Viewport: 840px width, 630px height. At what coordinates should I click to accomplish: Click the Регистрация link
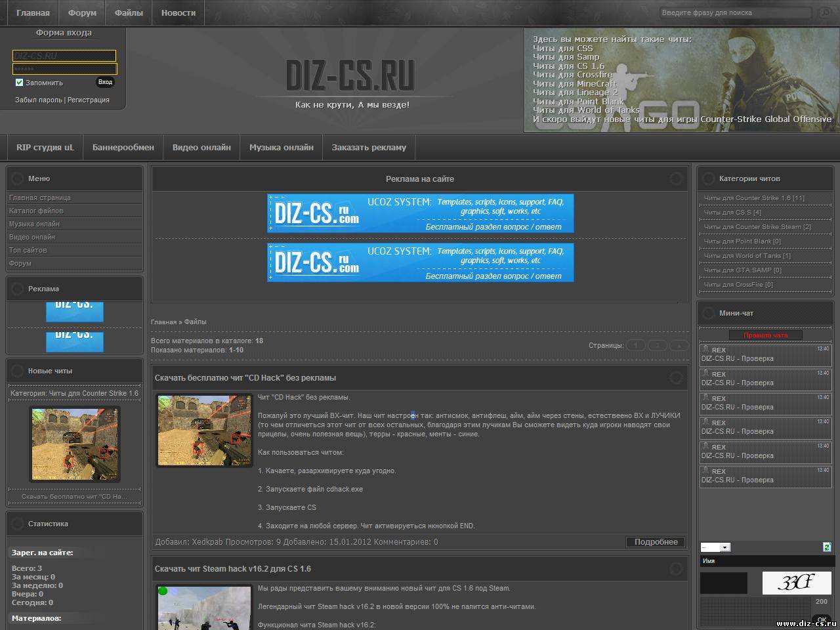pyautogui.click(x=89, y=100)
